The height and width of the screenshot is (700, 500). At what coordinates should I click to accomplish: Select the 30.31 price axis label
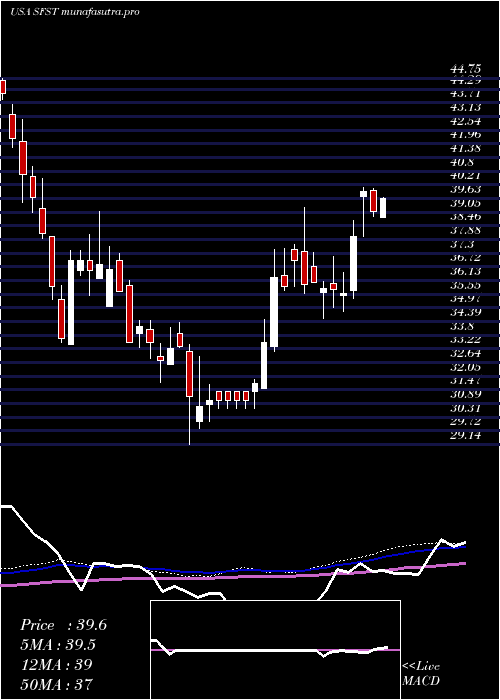(466, 408)
